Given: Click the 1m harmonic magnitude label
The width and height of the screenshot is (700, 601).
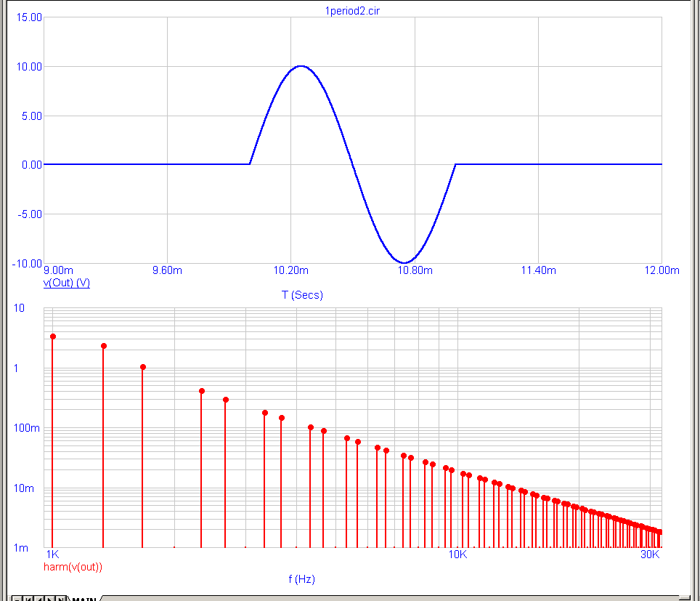Looking at the screenshot, I should click(x=21, y=548).
